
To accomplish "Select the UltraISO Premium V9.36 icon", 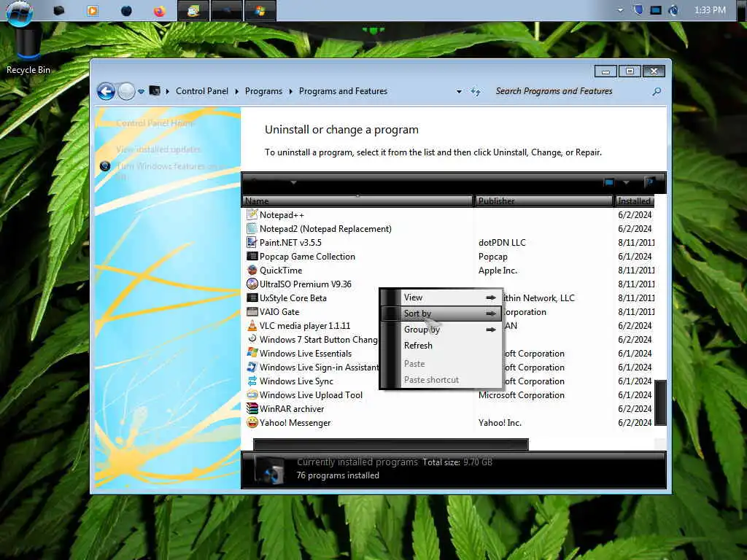I will point(252,284).
